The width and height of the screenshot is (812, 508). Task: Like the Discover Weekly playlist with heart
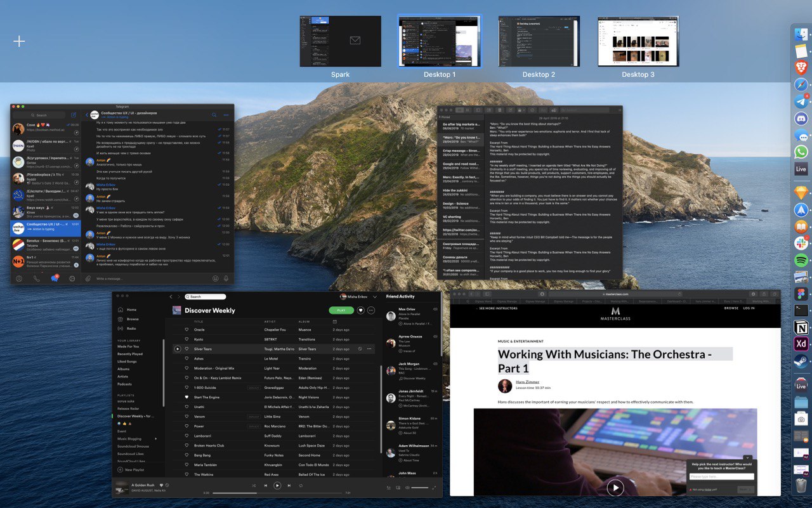(361, 311)
